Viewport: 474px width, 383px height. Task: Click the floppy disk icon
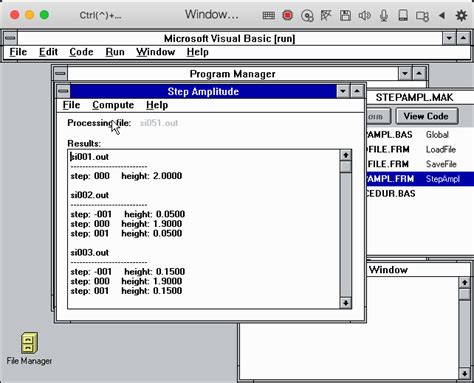[345, 15]
